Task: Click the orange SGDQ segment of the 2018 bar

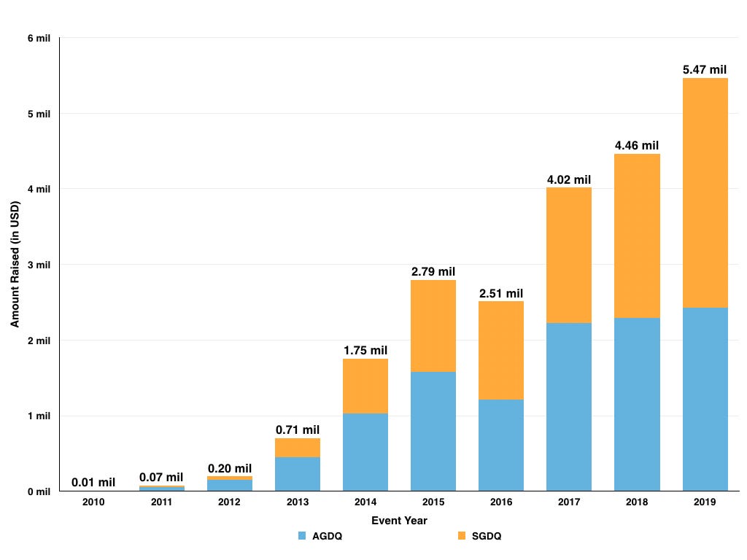Action: point(637,236)
